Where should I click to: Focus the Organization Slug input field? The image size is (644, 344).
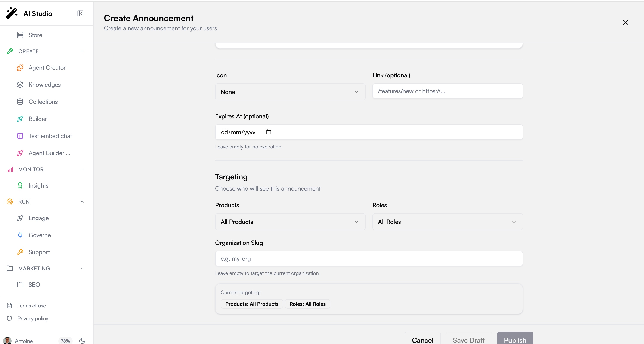369,259
